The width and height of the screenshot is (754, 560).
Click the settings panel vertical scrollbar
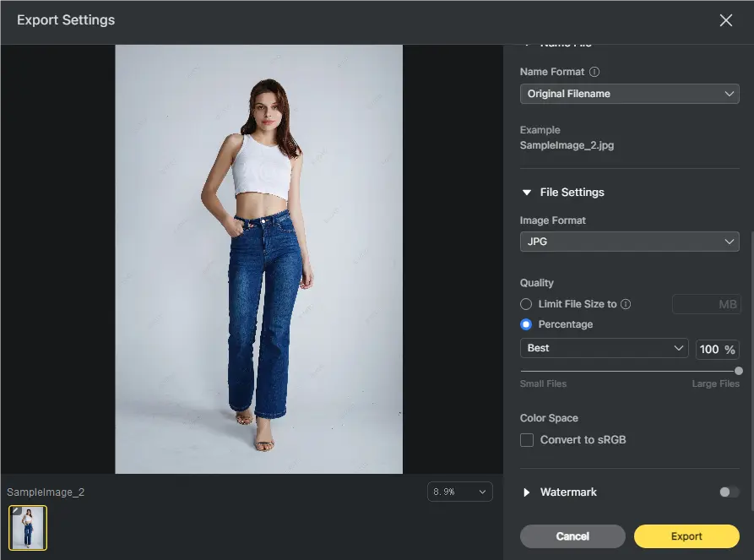click(751, 371)
